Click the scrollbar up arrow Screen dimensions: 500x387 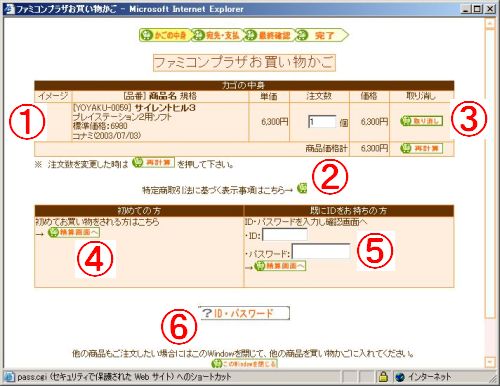point(490,24)
